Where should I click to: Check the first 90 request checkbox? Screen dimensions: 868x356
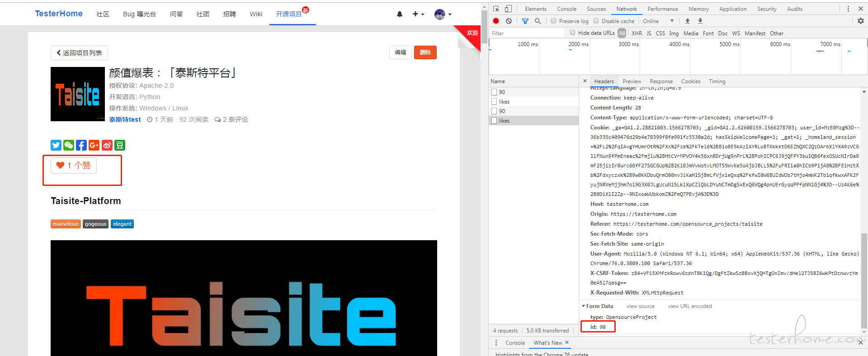point(494,92)
